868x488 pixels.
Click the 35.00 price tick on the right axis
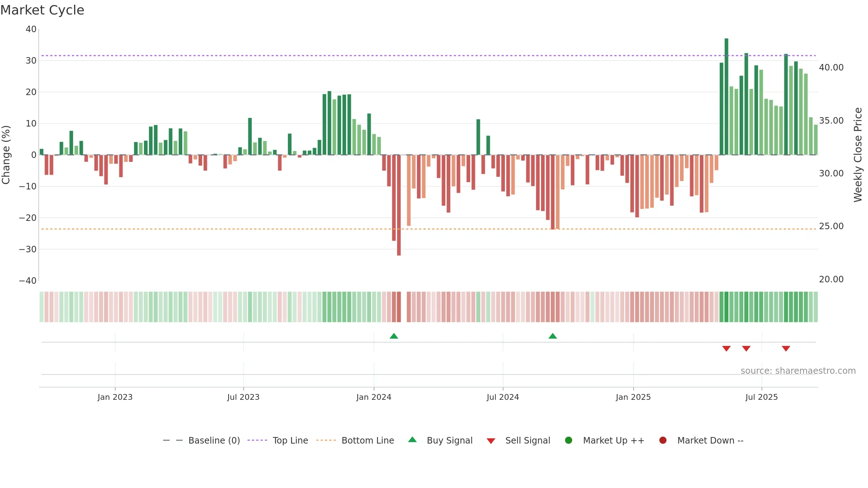(x=831, y=121)
